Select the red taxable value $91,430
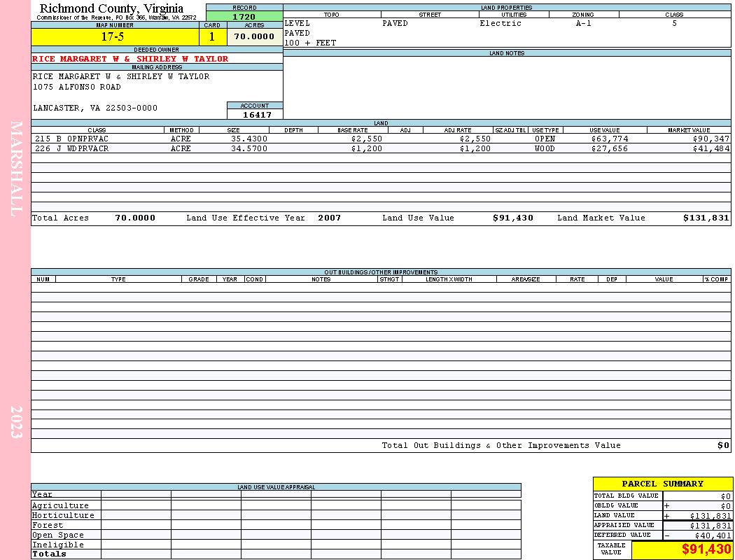 coord(706,549)
